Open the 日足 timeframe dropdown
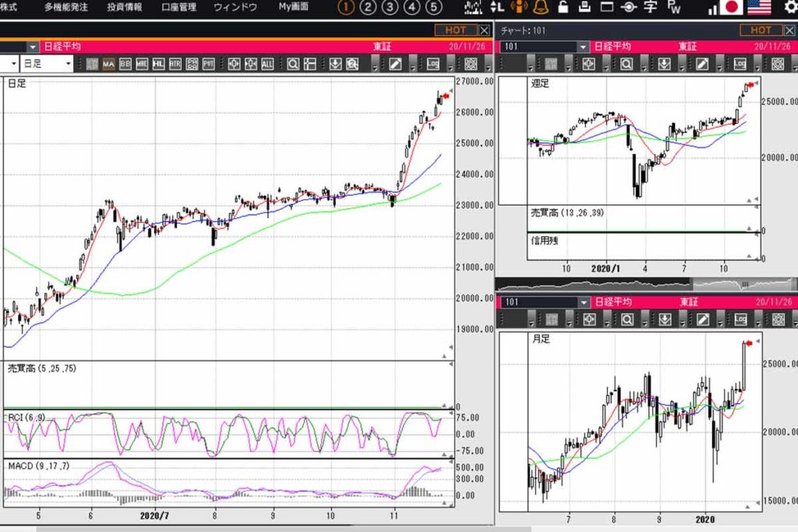Image resolution: width=798 pixels, height=532 pixels. (68, 64)
